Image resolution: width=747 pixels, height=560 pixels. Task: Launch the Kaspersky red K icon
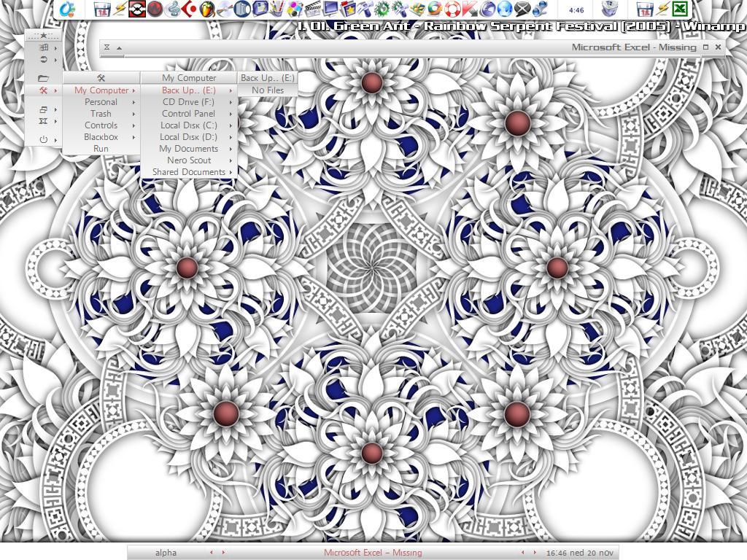pyautogui.click(x=470, y=9)
